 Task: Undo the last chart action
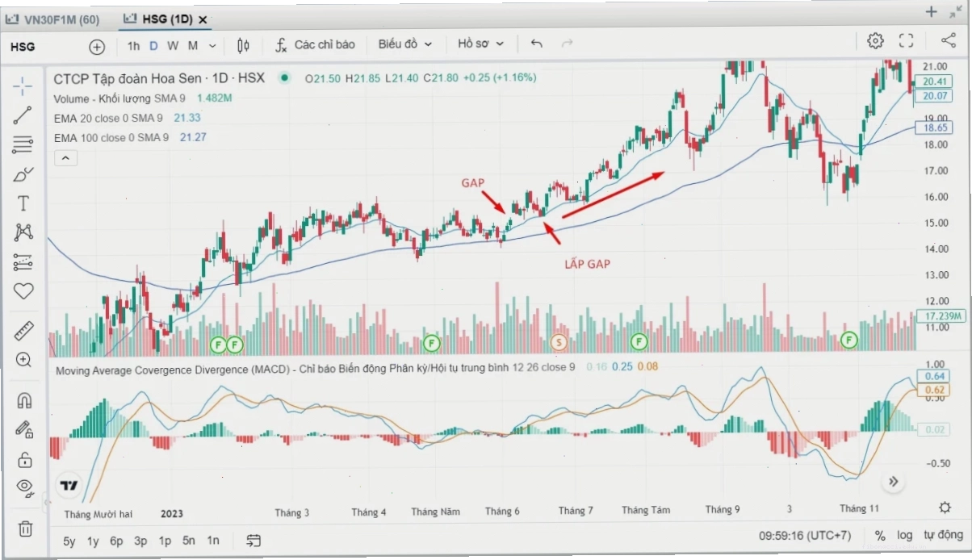537,44
